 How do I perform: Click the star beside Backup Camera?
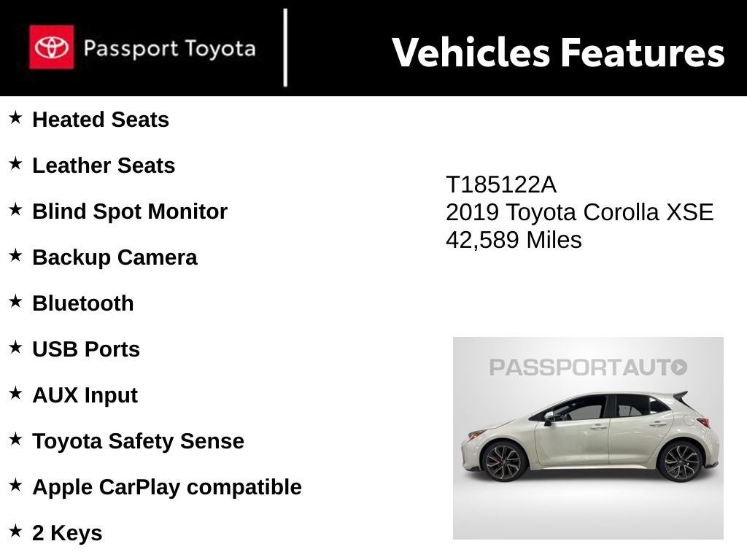[x=15, y=255]
